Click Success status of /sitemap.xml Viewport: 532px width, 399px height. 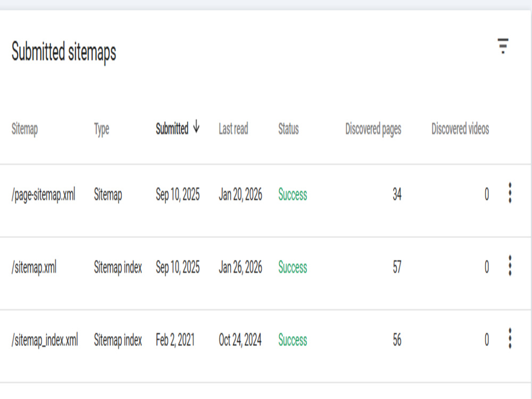click(x=293, y=268)
